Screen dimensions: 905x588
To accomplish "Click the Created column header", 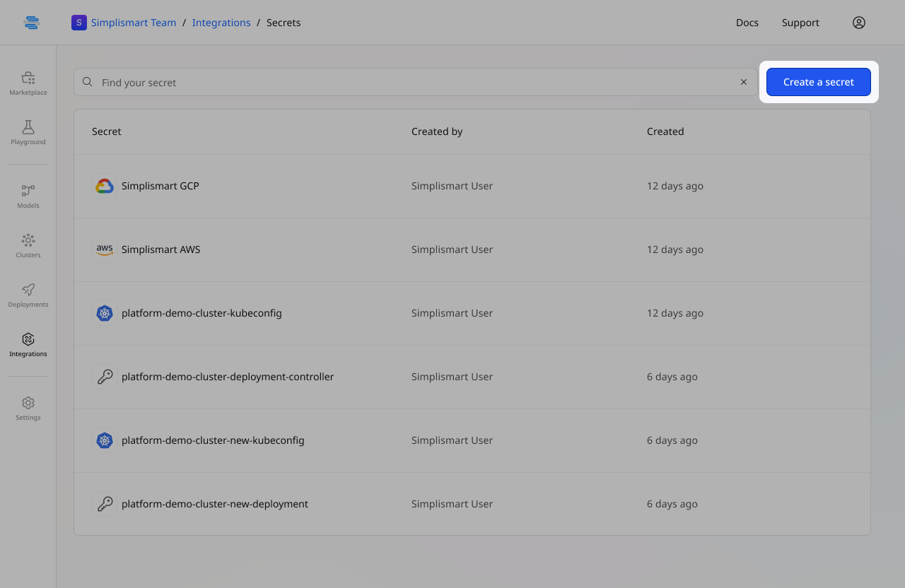I will pyautogui.click(x=665, y=131).
